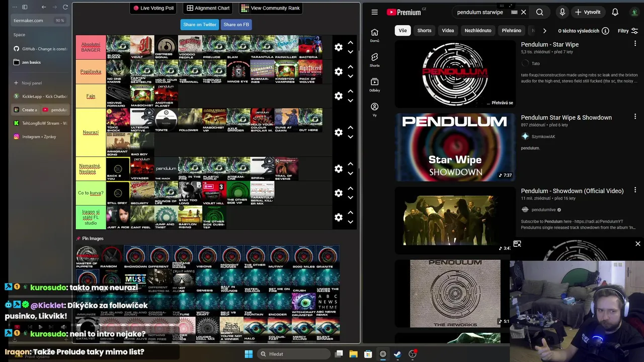The width and height of the screenshot is (644, 362).
Task: Select the Videa filter chip
Action: click(x=448, y=31)
